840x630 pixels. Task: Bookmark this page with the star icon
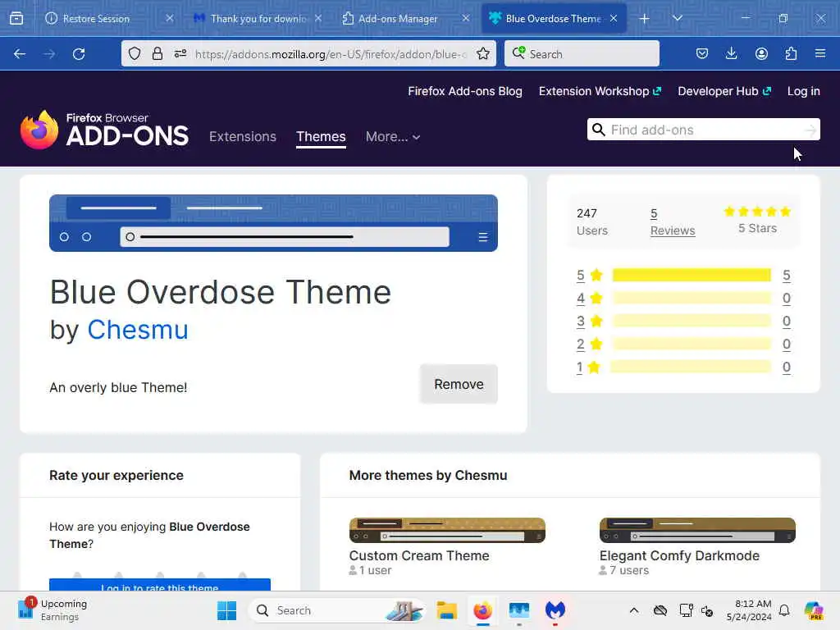click(x=482, y=53)
